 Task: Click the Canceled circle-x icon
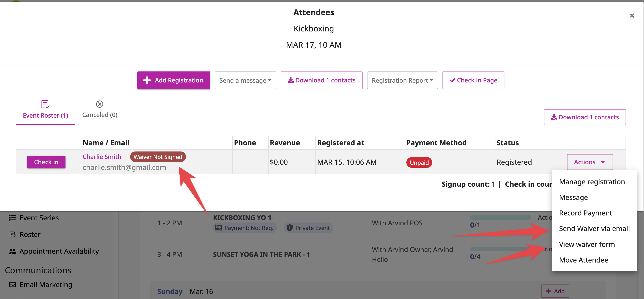pos(100,104)
